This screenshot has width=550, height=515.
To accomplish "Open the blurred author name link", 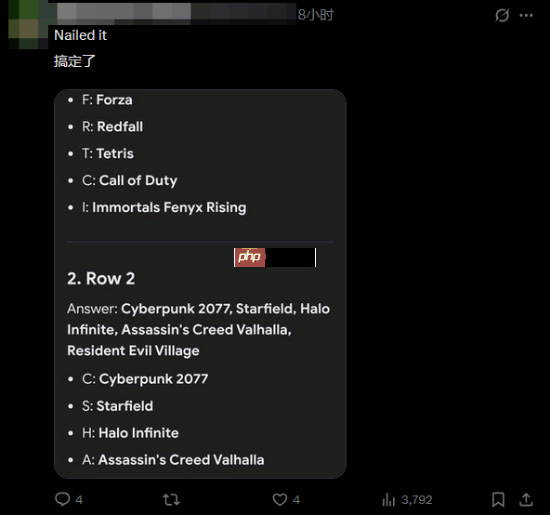I will coord(175,14).
